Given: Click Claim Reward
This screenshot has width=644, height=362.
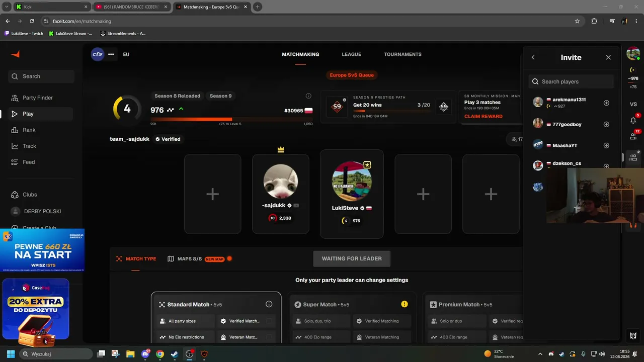Looking at the screenshot, I should pos(483,116).
